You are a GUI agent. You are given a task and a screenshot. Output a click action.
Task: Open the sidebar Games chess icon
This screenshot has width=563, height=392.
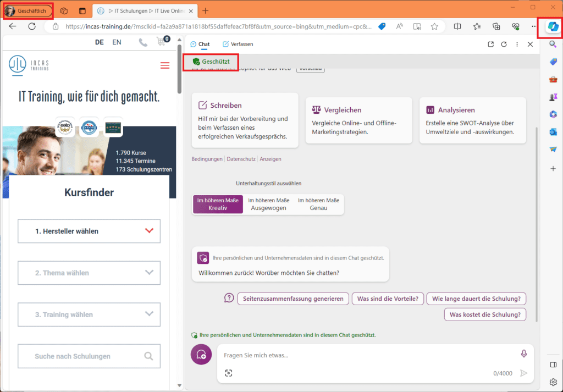coord(553,97)
